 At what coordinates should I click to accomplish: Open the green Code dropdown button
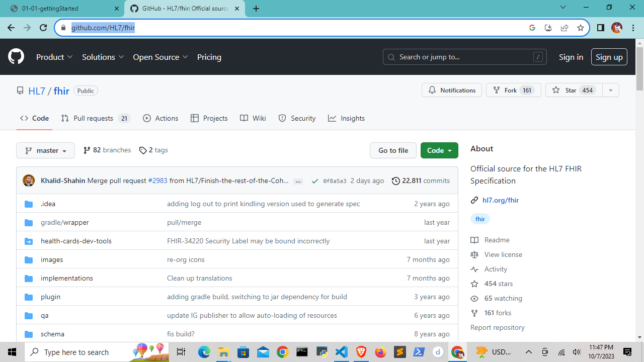coord(439,150)
